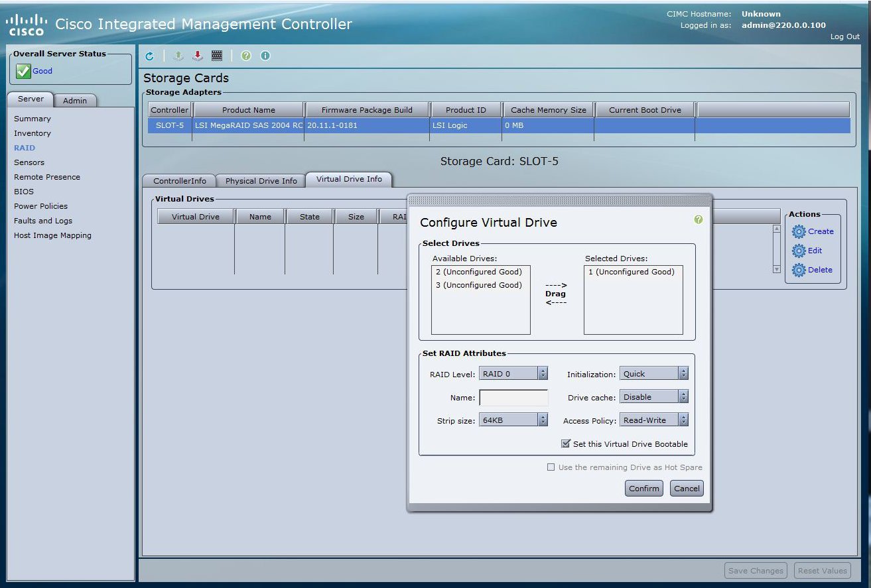Click the Cache Memory Size column header
This screenshot has width=871, height=588.
coord(548,110)
